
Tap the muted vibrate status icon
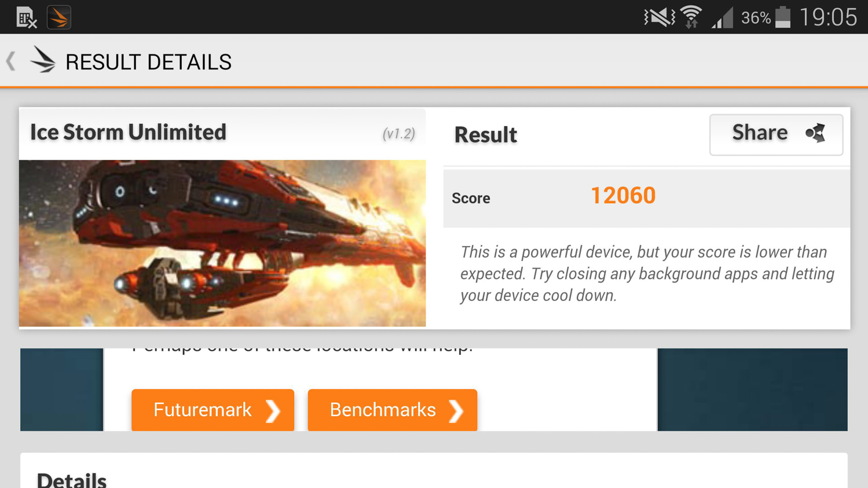pyautogui.click(x=660, y=17)
